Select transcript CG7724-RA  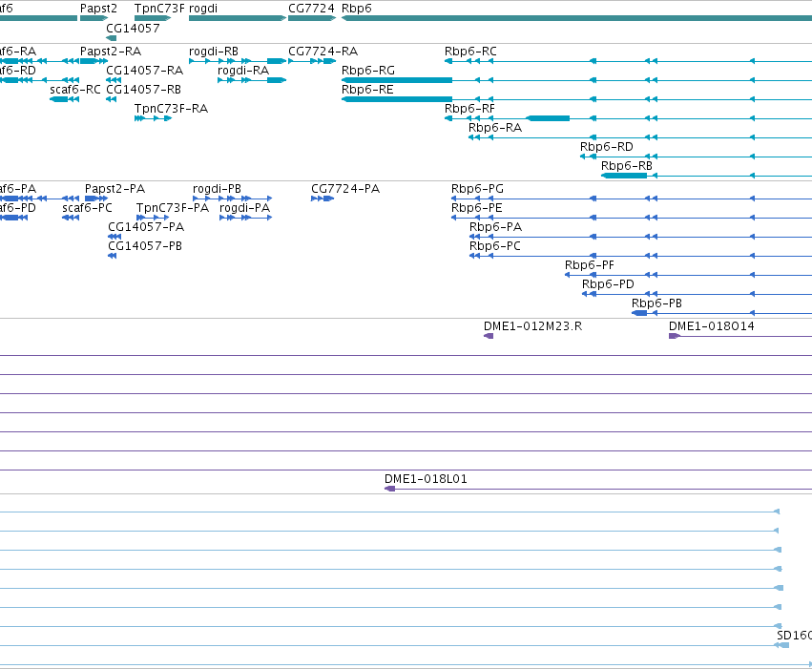pyautogui.click(x=323, y=52)
